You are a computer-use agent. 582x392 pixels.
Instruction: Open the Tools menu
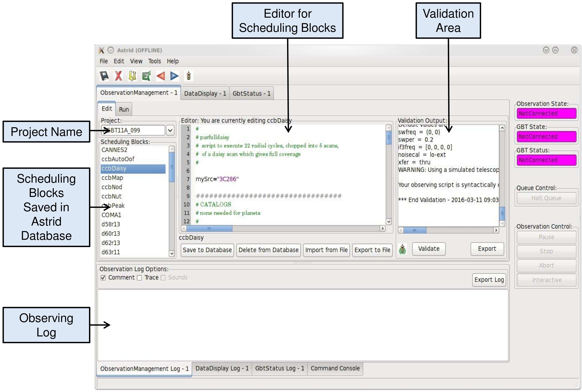point(154,61)
